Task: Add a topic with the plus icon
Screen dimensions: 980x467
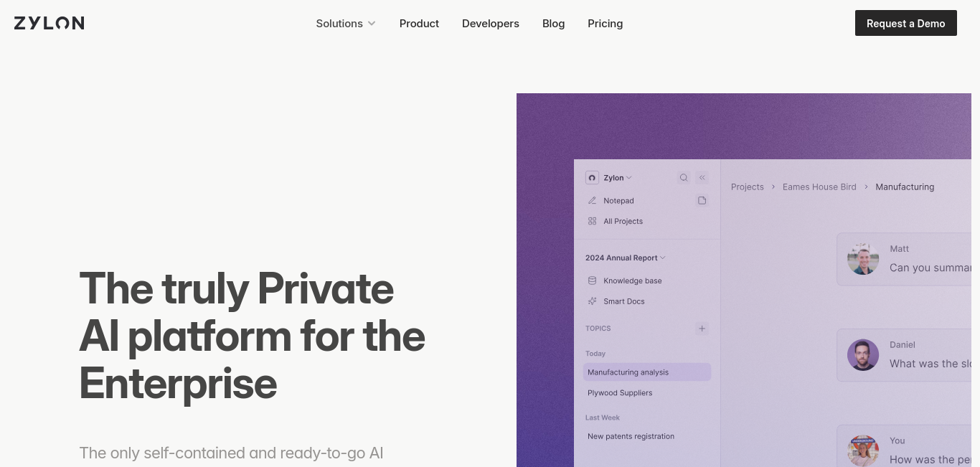Action: point(702,329)
